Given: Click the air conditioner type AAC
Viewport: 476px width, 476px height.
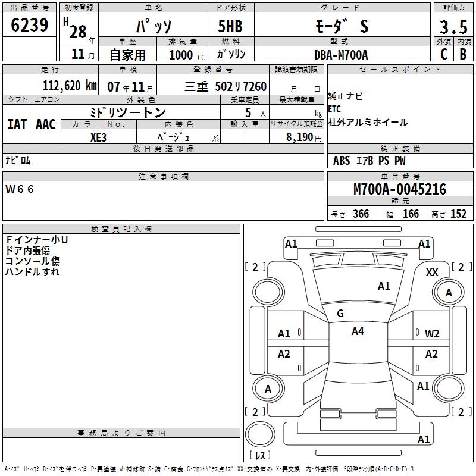Looking at the screenshot, I should (x=46, y=124).
